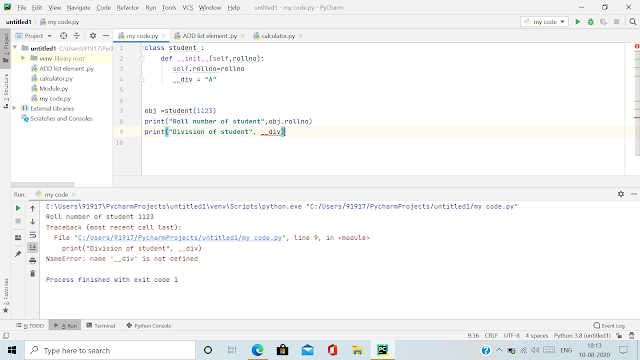Open the Refactor menu
Image resolution: width=640 pixels, height=360 pixels.
pyautogui.click(x=128, y=7)
